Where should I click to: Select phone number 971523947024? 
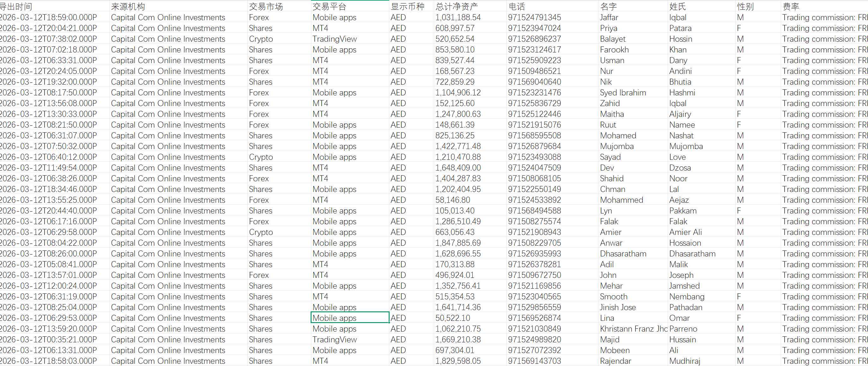click(x=552, y=28)
